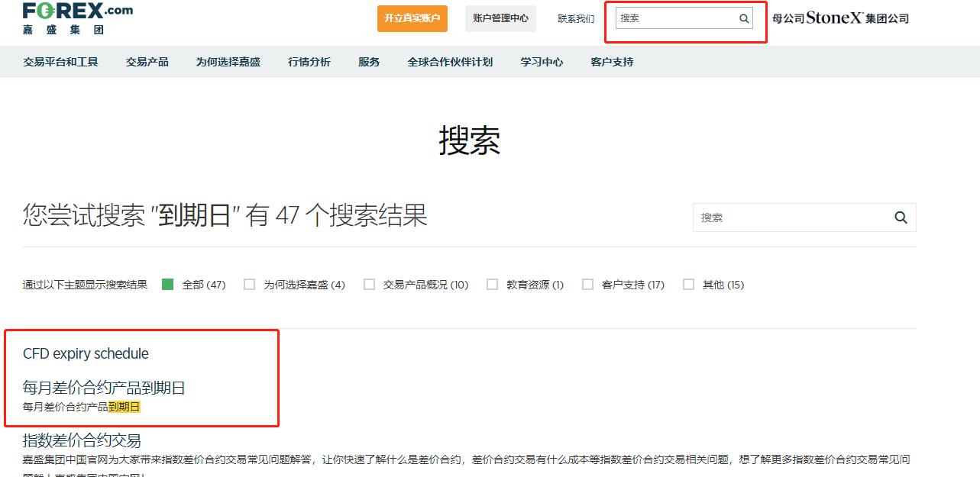
Task: Click the 开立真实账户 button
Action: tap(412, 18)
